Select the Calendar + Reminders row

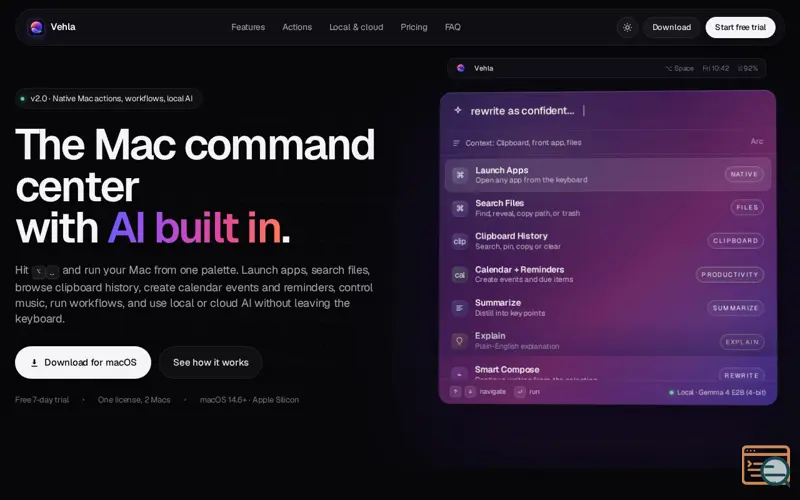pos(608,274)
